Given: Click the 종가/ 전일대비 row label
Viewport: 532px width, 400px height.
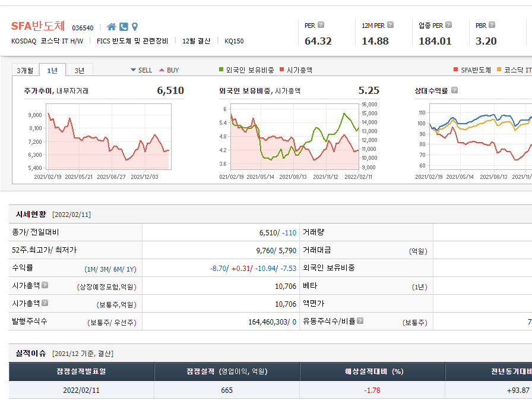Looking at the screenshot, I should (36, 232).
